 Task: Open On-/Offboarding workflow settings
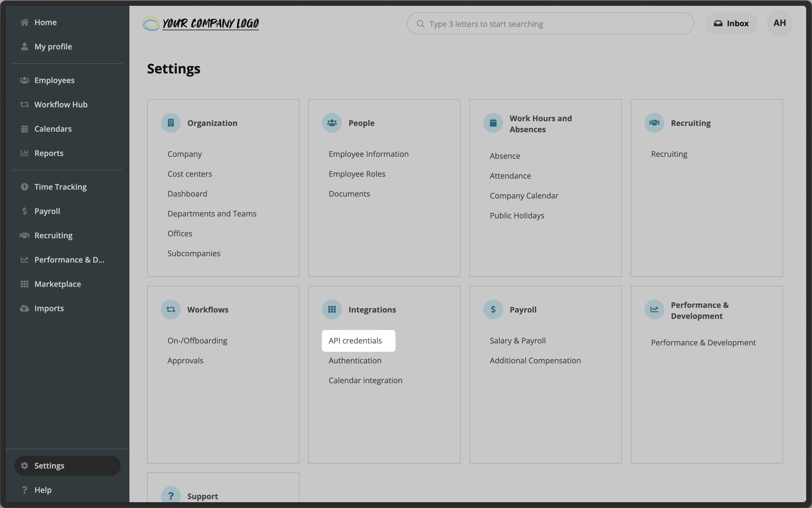197,341
